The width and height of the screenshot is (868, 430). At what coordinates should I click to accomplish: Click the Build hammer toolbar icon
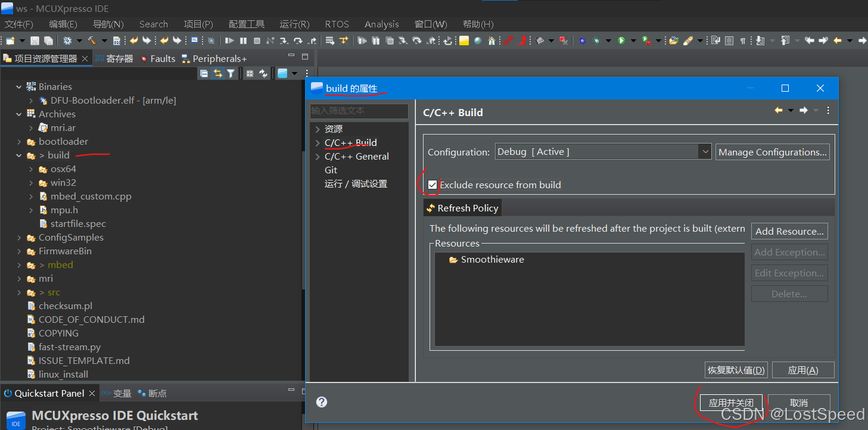(92, 40)
